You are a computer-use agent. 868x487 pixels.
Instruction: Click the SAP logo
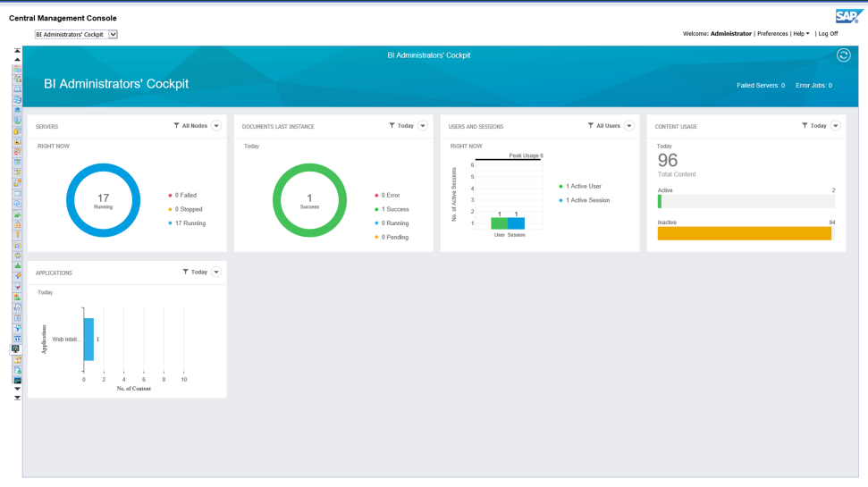click(847, 17)
